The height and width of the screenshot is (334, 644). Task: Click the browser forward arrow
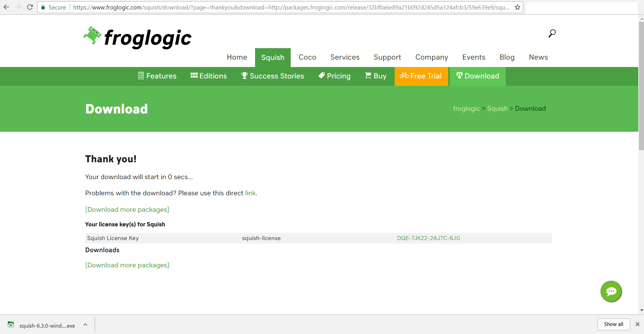18,7
